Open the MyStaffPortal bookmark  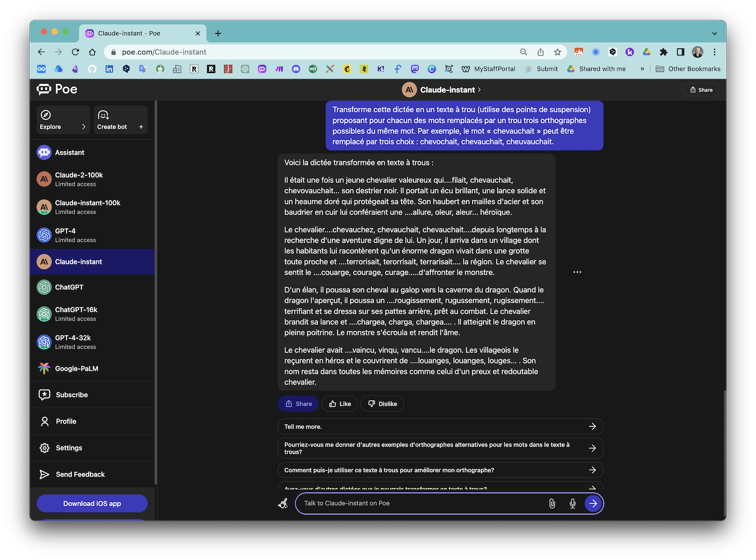(488, 69)
